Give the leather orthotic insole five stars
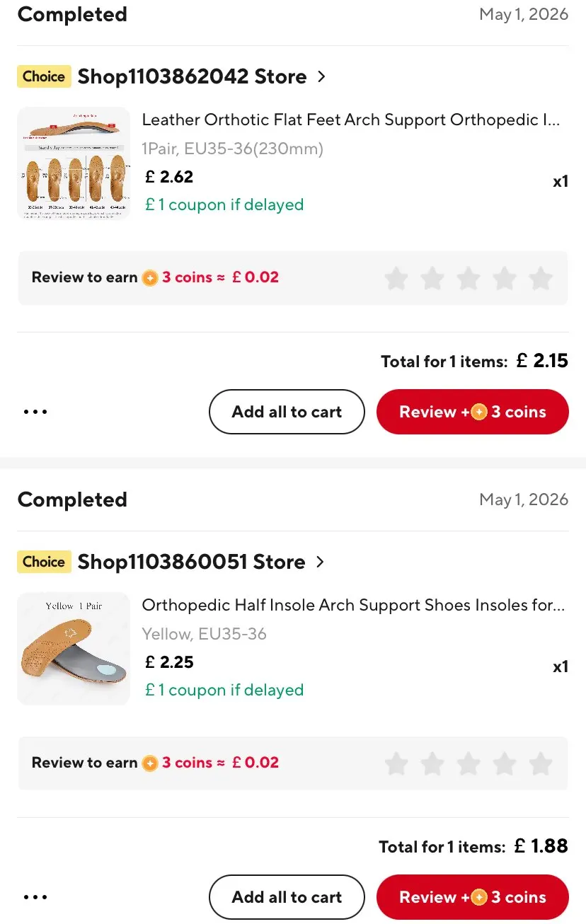This screenshot has width=586, height=924. (541, 278)
